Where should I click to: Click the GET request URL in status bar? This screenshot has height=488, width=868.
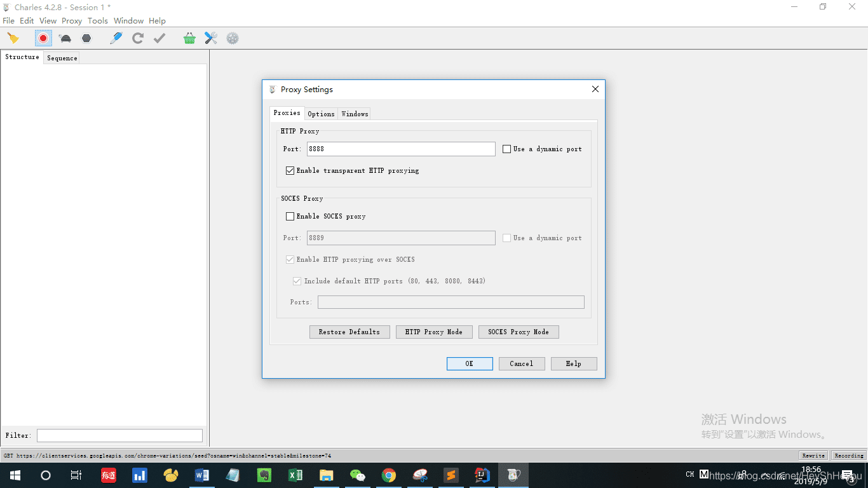pos(168,456)
